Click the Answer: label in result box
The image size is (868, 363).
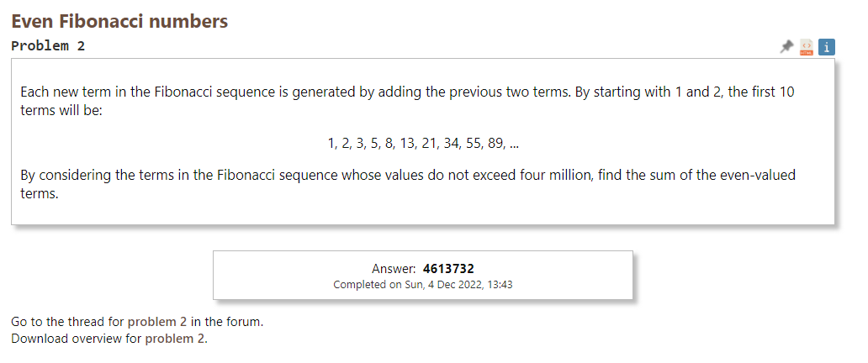(x=394, y=269)
